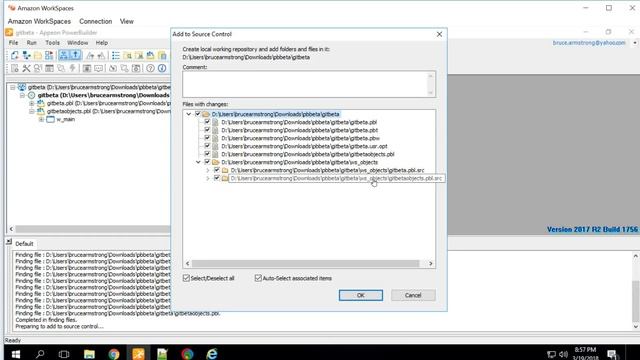640x360 pixels.
Task: Open dropdown arrow next to account email
Action: coord(635,43)
